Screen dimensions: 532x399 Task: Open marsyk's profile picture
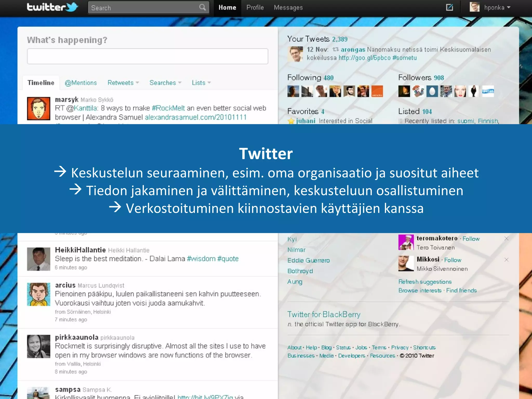coord(38,108)
